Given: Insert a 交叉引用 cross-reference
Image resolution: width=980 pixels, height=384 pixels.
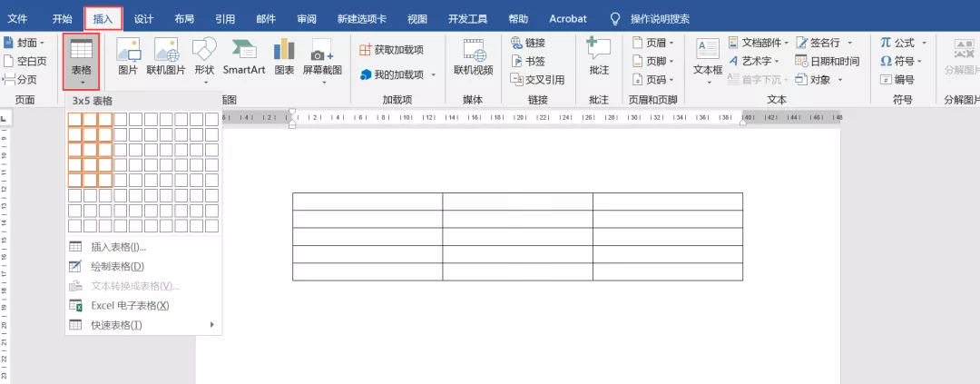Looking at the screenshot, I should [537, 79].
